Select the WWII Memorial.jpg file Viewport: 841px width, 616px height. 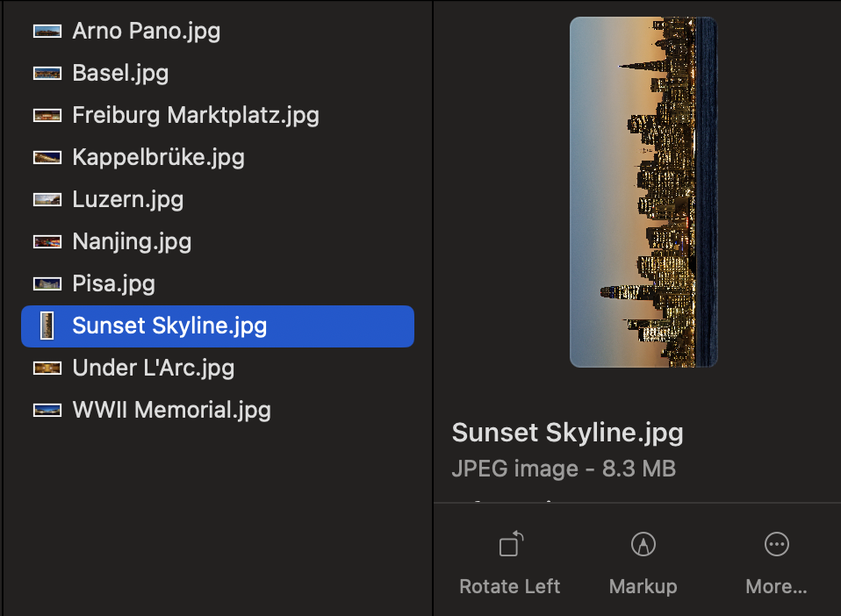171,411
